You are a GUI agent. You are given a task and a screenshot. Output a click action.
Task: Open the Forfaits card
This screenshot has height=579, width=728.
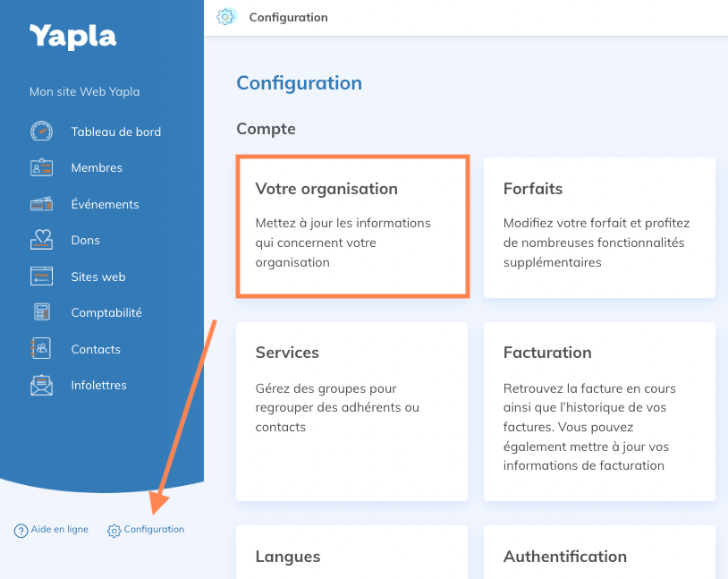(x=599, y=227)
